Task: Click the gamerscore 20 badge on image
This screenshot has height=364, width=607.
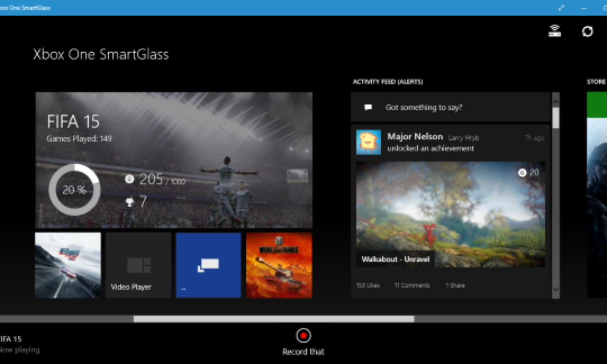Action: coord(529,173)
